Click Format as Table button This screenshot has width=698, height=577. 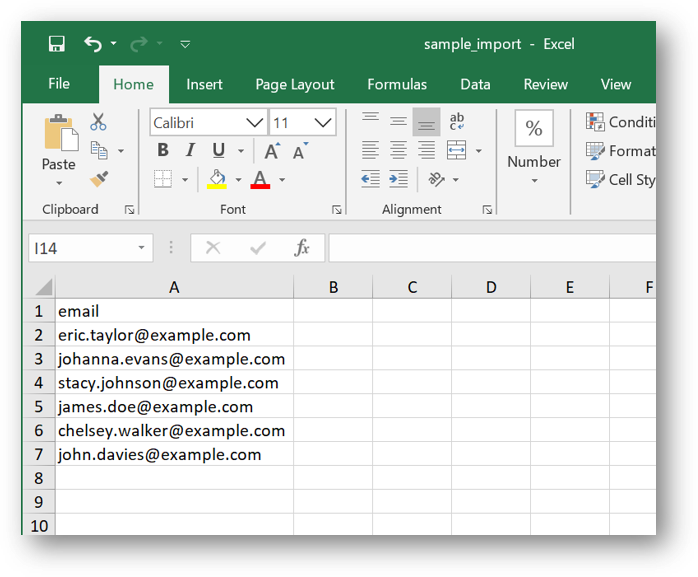tap(621, 151)
